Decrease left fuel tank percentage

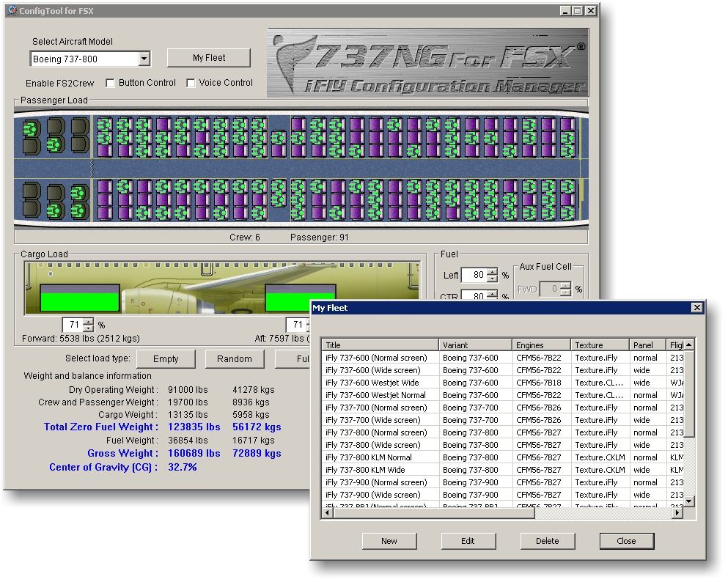(492, 279)
